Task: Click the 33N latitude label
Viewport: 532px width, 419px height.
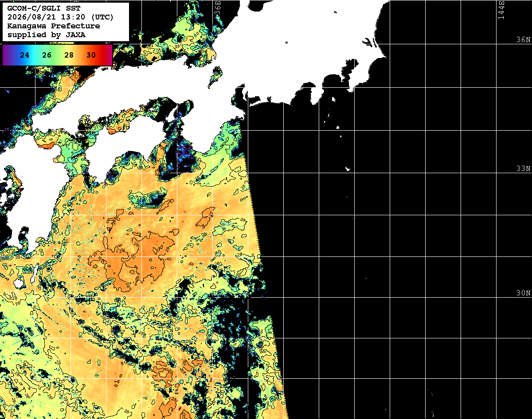Action: coord(523,169)
